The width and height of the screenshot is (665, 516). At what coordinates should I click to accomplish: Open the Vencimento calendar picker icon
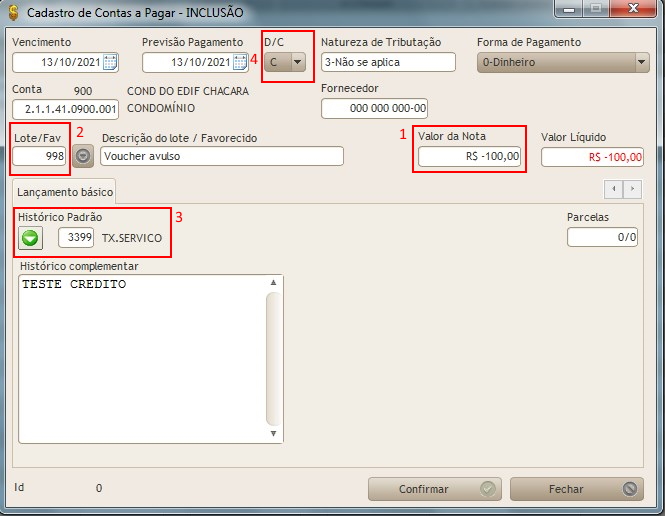(110, 63)
